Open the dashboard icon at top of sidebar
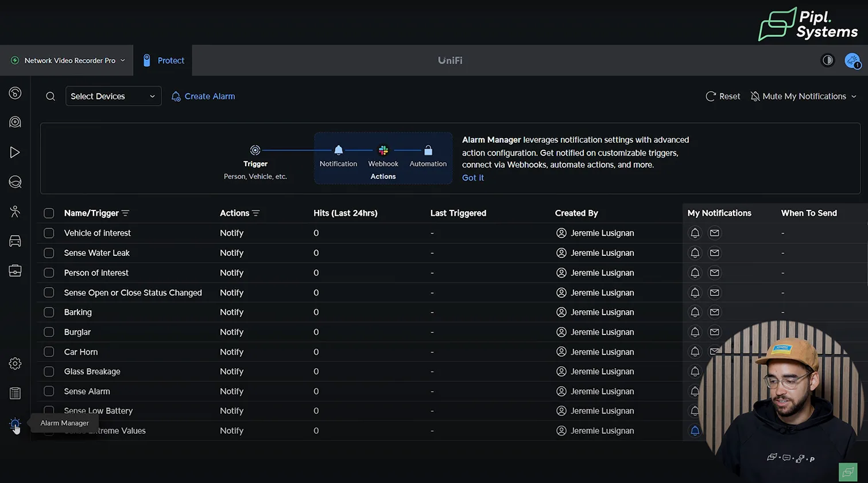The height and width of the screenshot is (483, 868). pyautogui.click(x=15, y=93)
